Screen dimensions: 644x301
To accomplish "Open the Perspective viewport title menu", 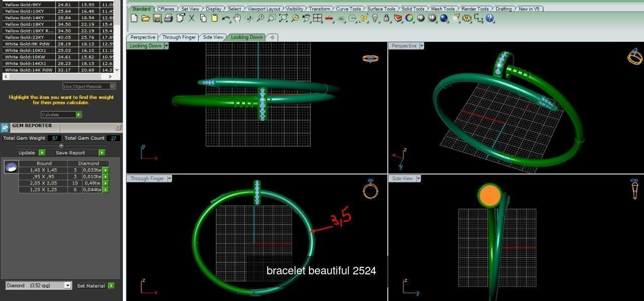I will (422, 46).
